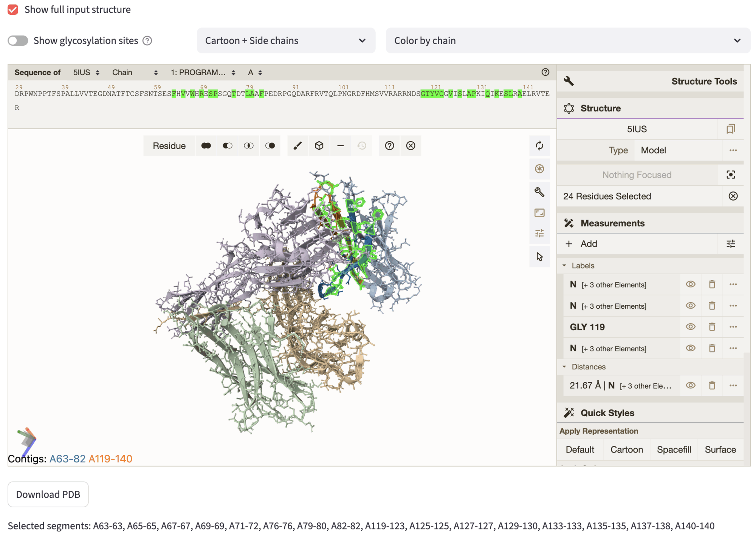The image size is (756, 536).
Task: Click the Download PDB button
Action: [x=48, y=494]
